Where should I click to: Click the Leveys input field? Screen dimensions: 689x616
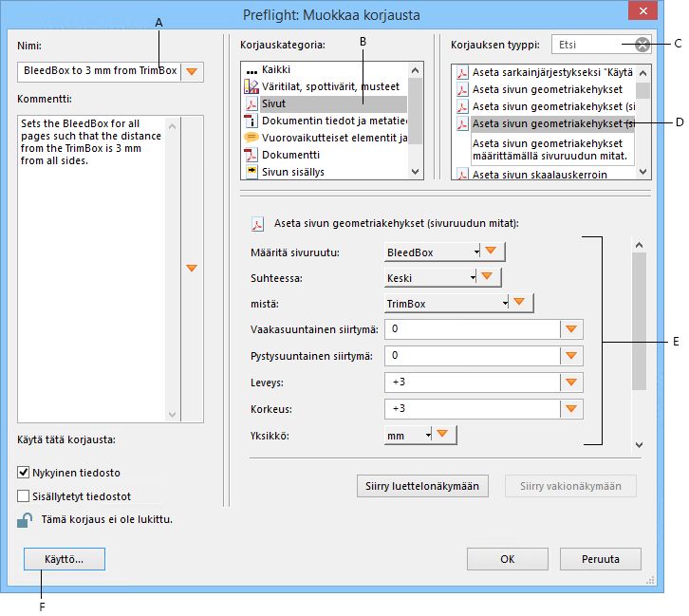coord(473,383)
